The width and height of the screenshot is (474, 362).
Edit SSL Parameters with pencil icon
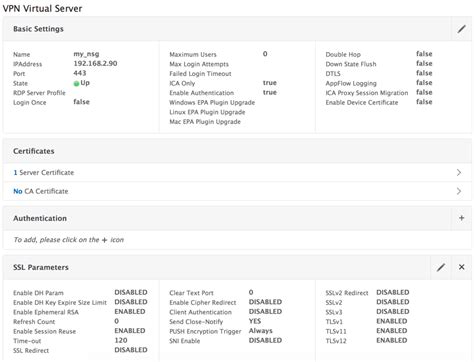click(x=441, y=267)
